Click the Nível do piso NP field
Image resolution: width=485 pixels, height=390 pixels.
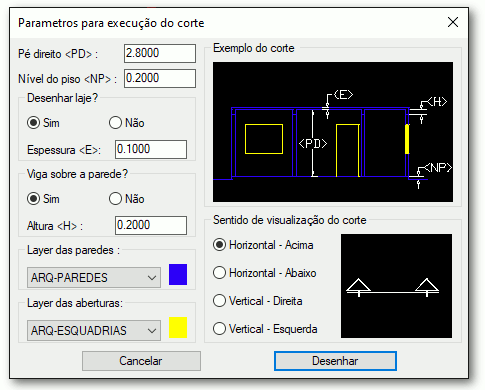point(160,79)
